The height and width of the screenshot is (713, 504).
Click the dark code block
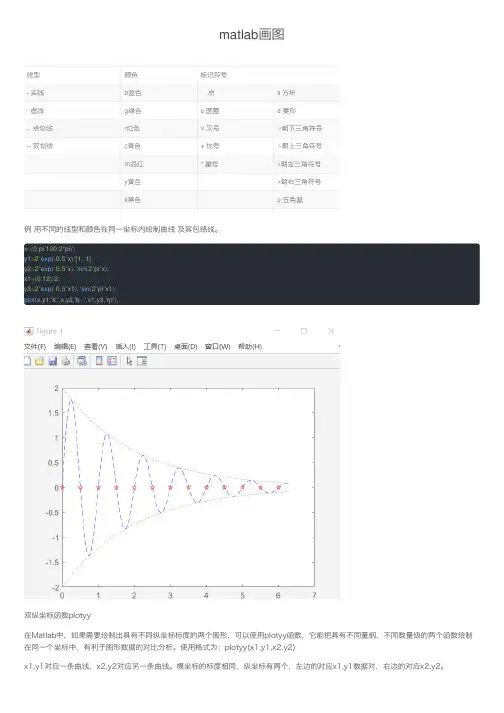tap(252, 274)
